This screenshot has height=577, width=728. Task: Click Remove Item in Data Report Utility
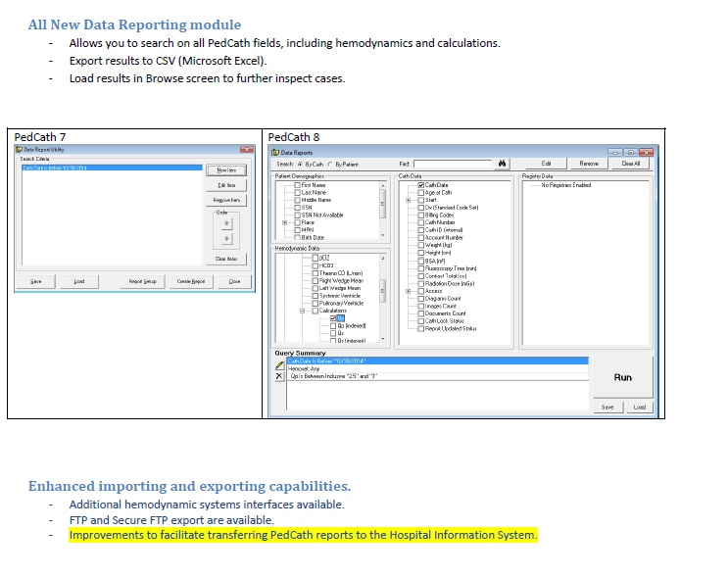[226, 200]
